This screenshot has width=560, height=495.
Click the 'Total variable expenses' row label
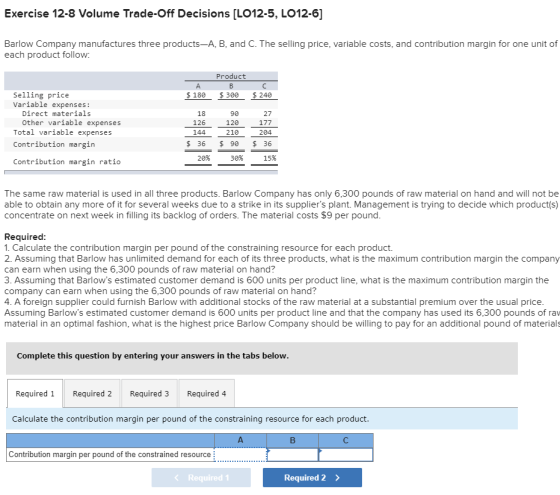pyautogui.click(x=62, y=132)
